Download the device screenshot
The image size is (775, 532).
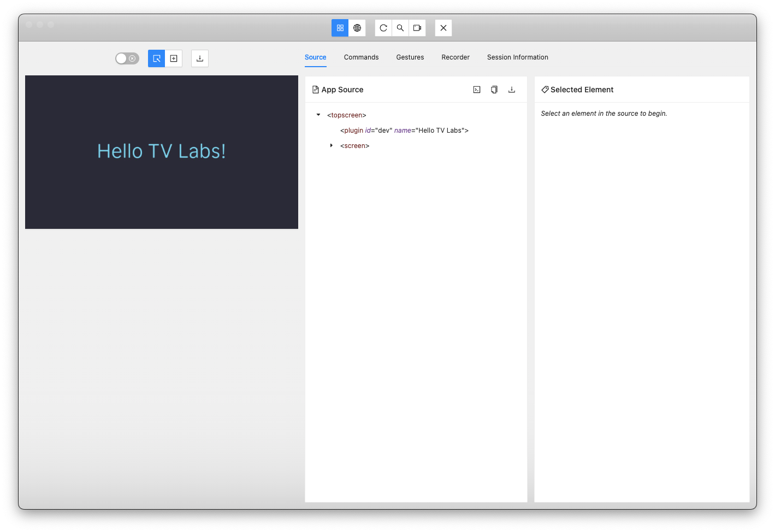[x=200, y=58]
